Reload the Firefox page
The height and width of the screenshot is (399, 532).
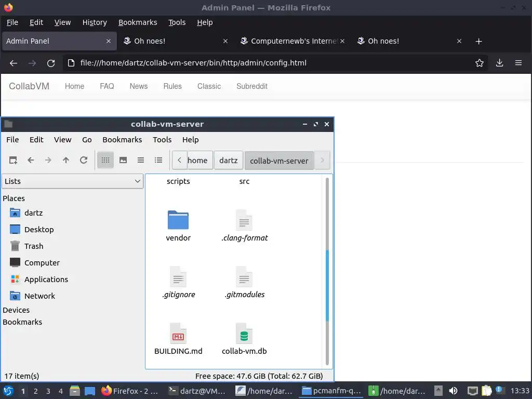[x=51, y=63]
